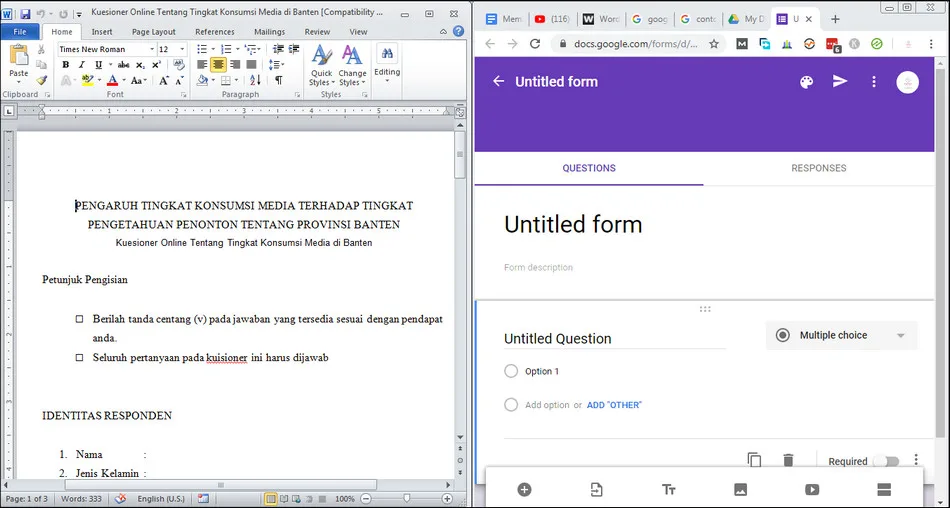Click the Send paper plane icon in Forms

click(840, 81)
